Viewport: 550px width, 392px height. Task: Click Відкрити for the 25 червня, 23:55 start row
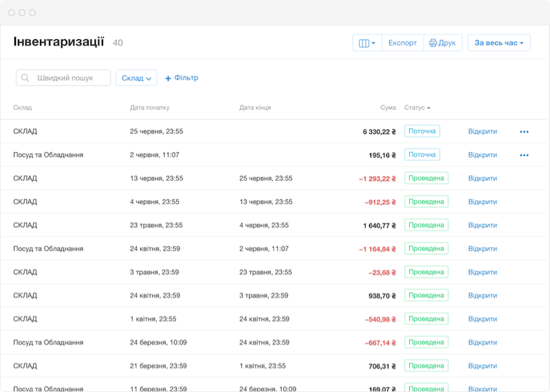[483, 131]
